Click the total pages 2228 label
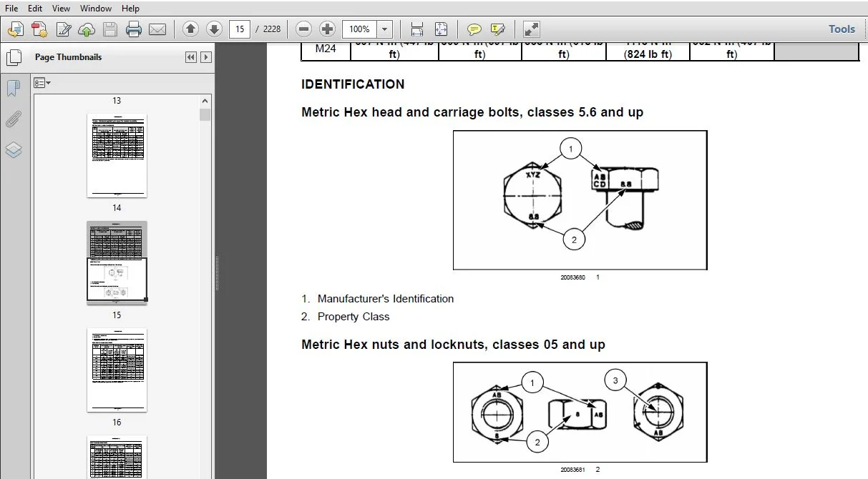This screenshot has width=868, height=479. 272,29
